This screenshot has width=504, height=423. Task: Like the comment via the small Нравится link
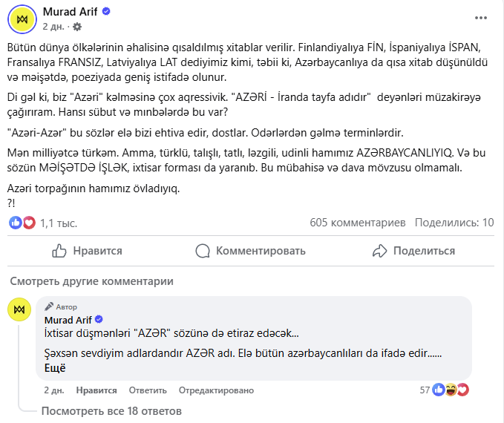coord(96,390)
